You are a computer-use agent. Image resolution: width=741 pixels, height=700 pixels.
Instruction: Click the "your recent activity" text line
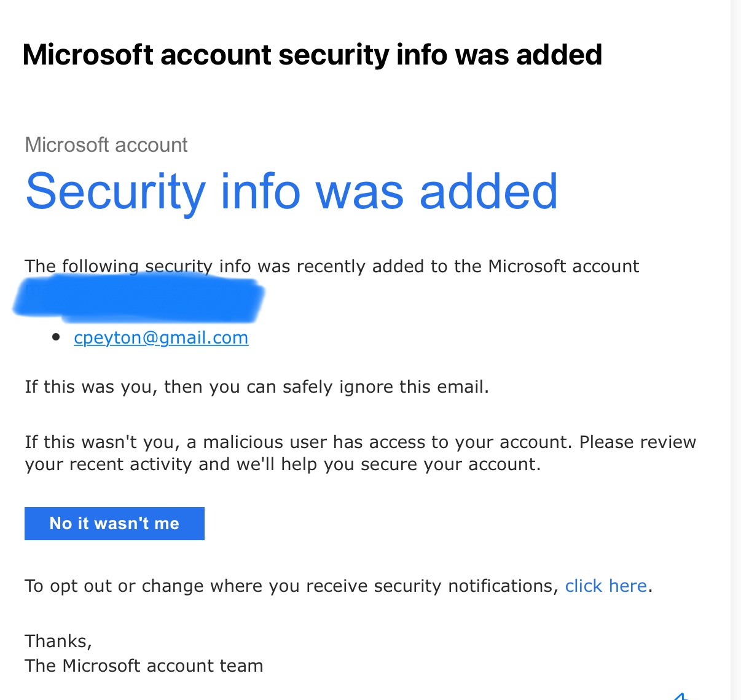pyautogui.click(x=283, y=464)
